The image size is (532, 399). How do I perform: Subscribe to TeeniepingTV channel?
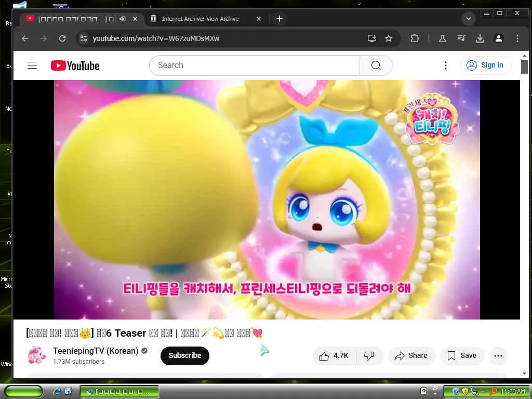click(184, 355)
